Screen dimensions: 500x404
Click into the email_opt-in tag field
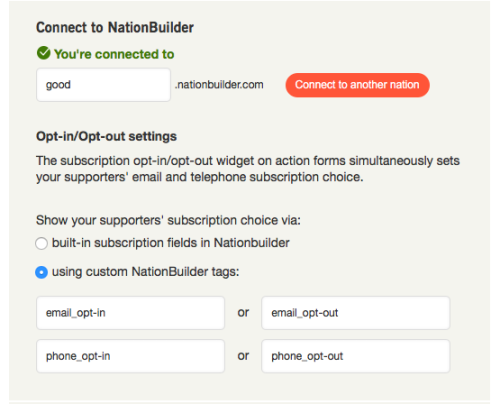click(130, 313)
